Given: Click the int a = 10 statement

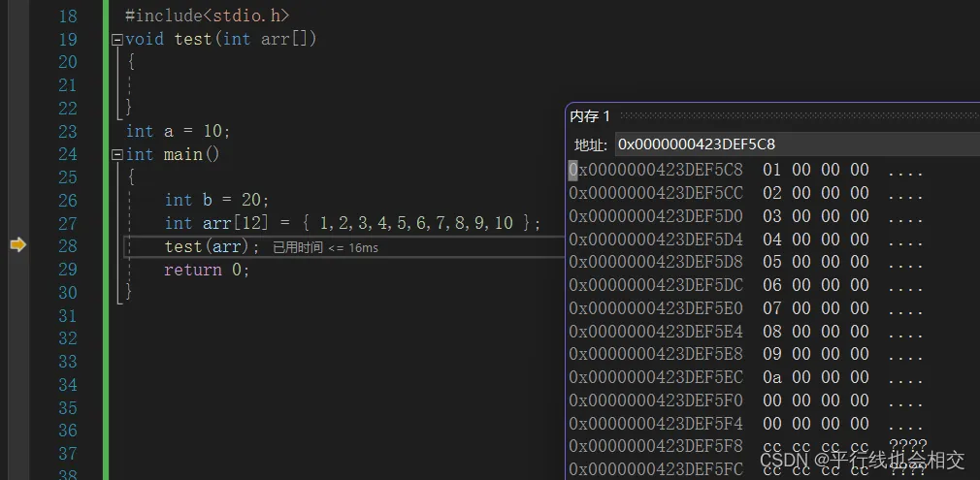Looking at the screenshot, I should 179,131.
